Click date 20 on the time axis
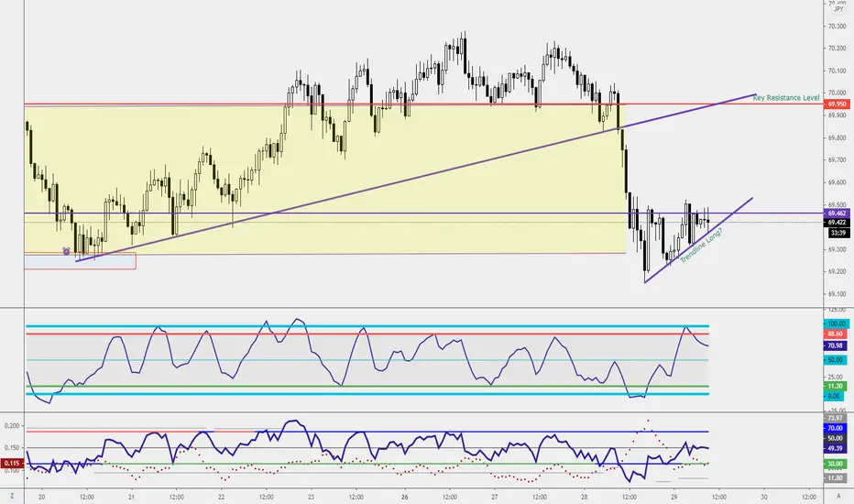This screenshot has height=504, width=854. (x=42, y=497)
